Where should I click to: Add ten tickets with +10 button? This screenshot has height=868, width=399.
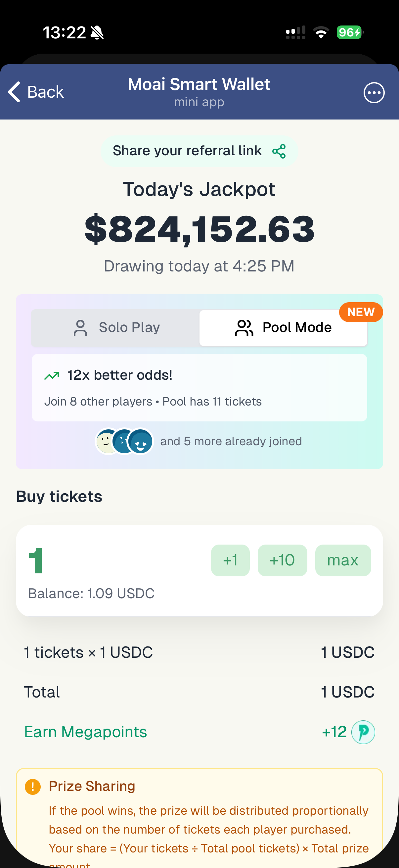[x=282, y=560]
